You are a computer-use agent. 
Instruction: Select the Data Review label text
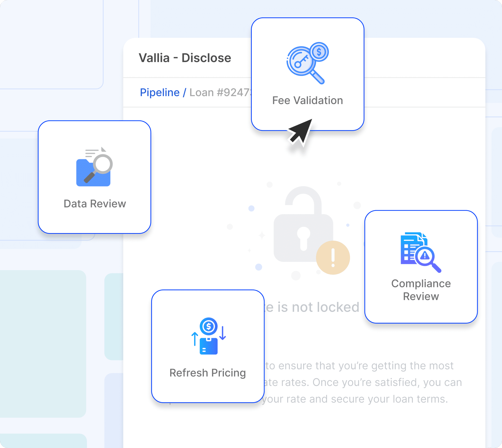coord(95,204)
